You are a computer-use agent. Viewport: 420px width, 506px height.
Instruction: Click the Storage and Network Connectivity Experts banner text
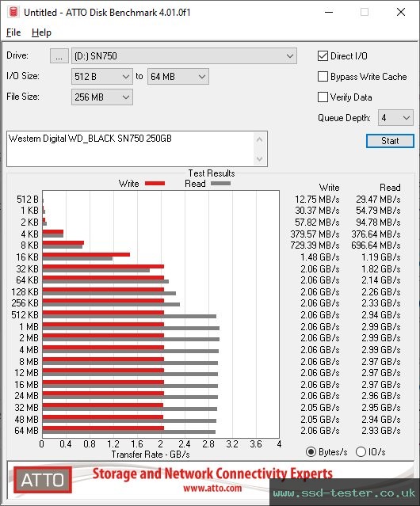[x=212, y=474]
